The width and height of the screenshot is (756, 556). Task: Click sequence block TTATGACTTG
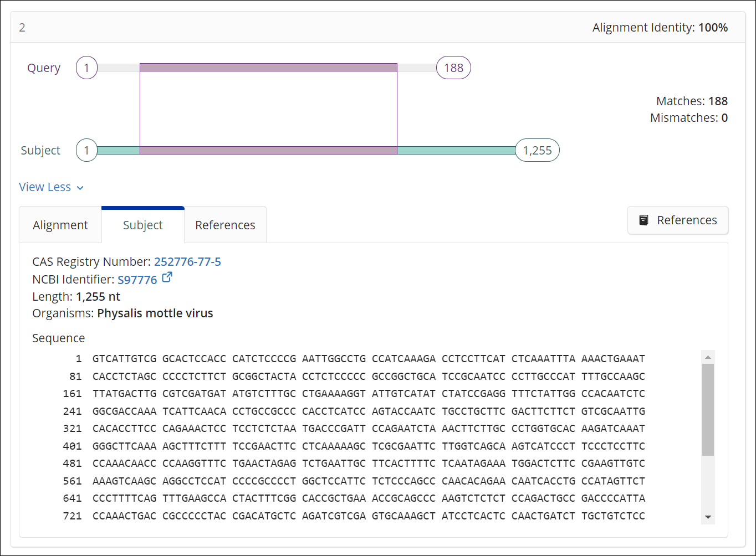point(124,394)
